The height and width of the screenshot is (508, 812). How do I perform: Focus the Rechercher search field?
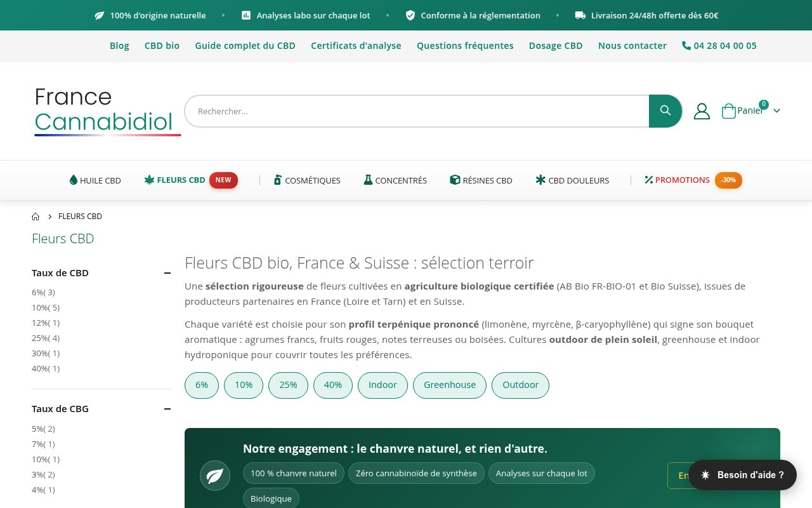417,111
